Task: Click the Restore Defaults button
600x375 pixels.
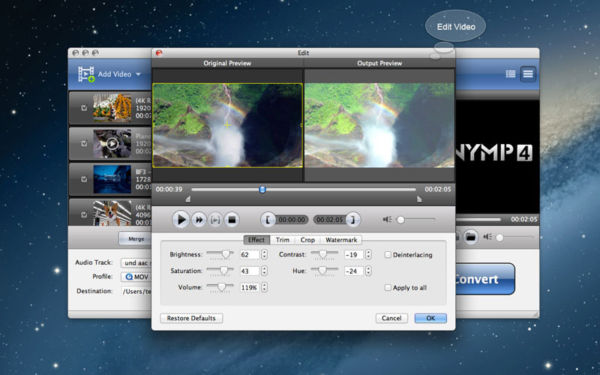Action: tap(191, 318)
